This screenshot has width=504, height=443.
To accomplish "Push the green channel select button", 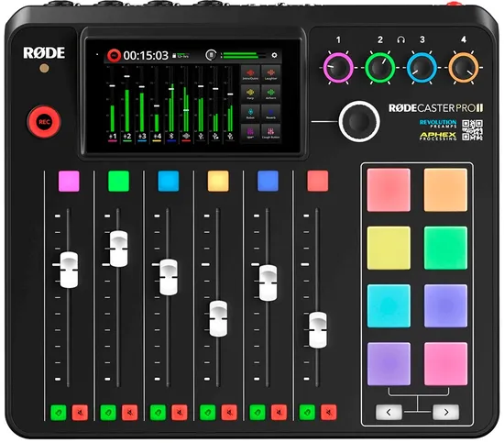I will pos(118,181).
